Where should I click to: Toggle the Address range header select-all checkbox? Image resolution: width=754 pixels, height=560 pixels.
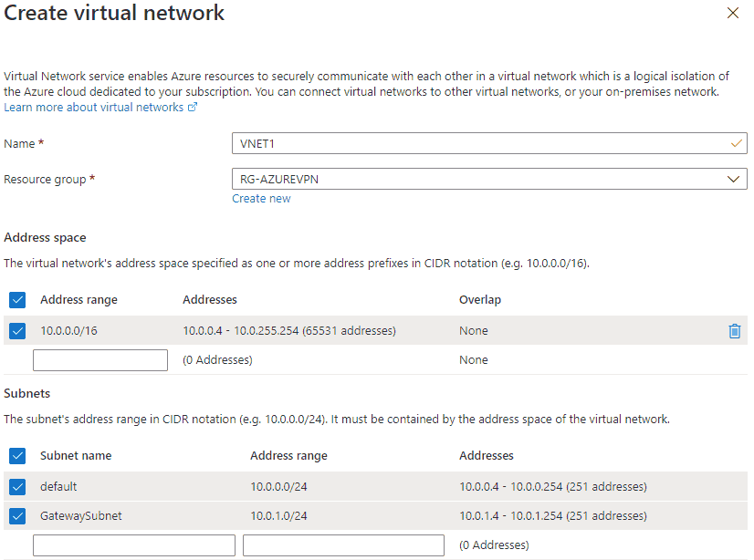17,300
